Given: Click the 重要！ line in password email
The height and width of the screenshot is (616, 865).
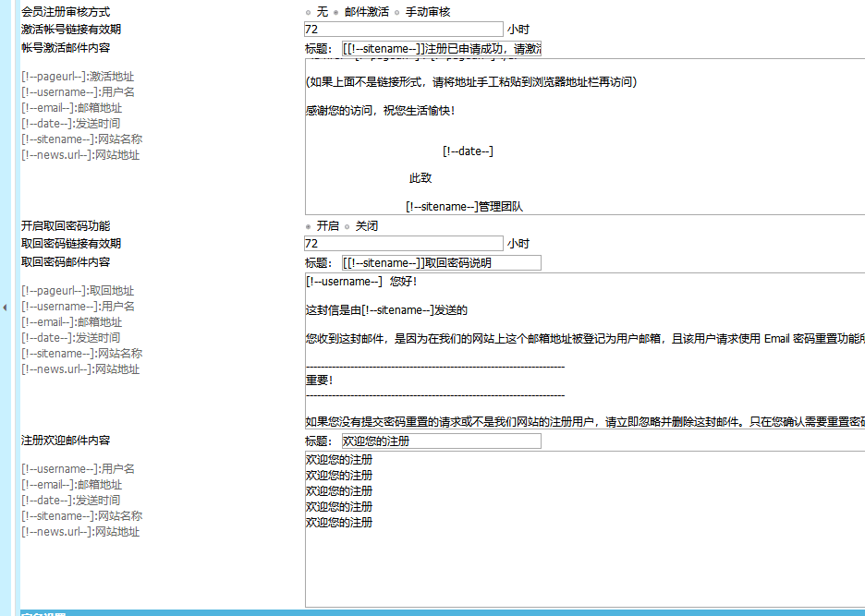Looking at the screenshot, I should 319,380.
